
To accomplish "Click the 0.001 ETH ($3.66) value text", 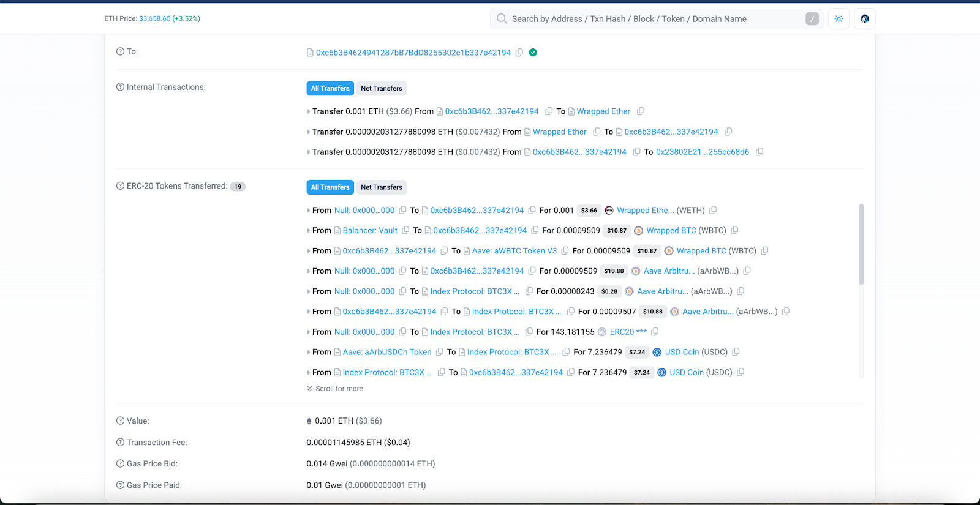I will 349,421.
